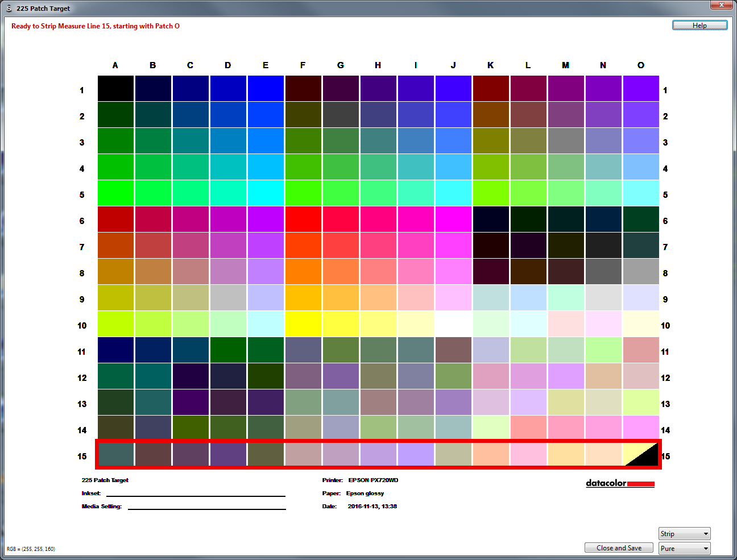Click the RGB value readout
The width and height of the screenshot is (737, 560).
31,549
